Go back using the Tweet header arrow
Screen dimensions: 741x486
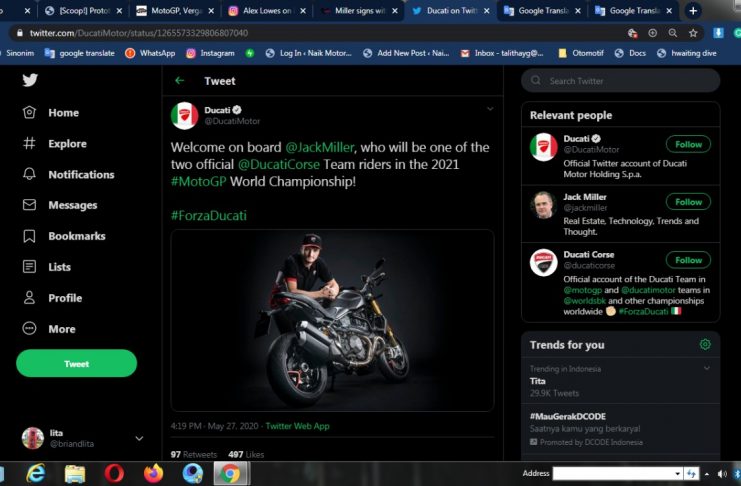click(180, 81)
